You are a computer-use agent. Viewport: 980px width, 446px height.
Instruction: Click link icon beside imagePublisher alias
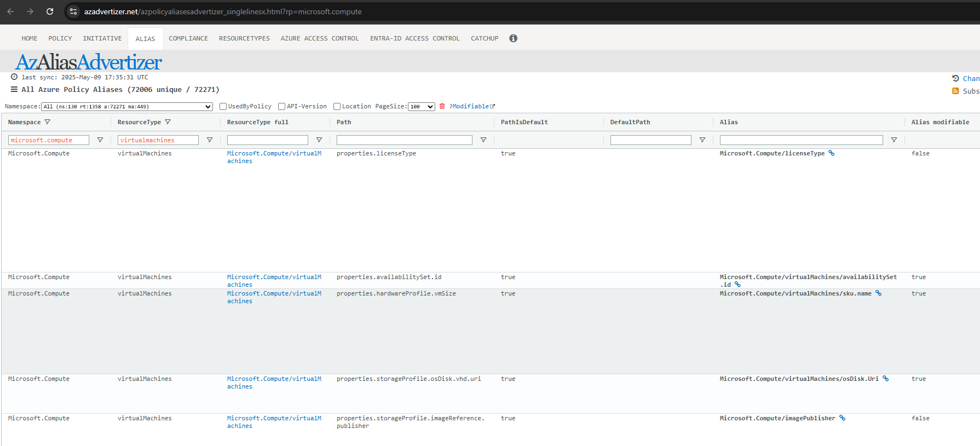842,418
